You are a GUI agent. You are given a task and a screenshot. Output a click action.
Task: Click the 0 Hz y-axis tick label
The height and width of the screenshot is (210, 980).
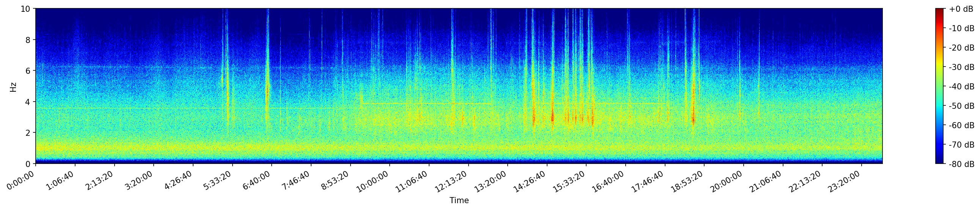pos(28,164)
